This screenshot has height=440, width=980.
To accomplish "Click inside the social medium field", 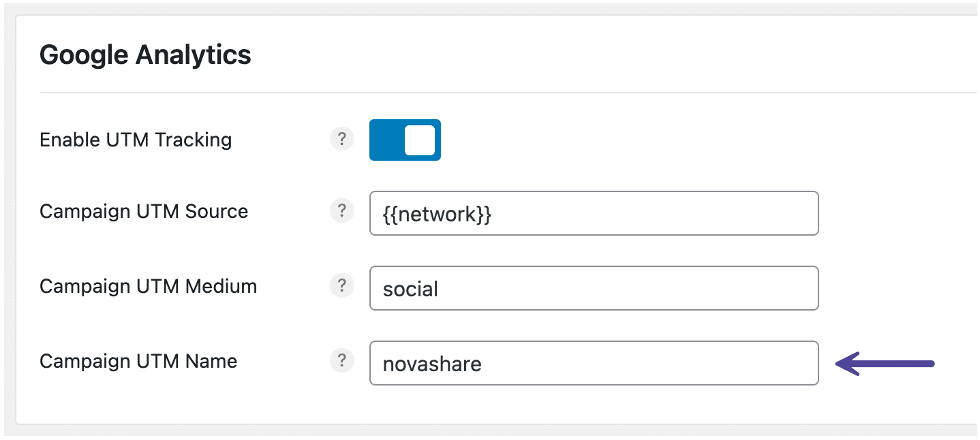I will click(594, 288).
